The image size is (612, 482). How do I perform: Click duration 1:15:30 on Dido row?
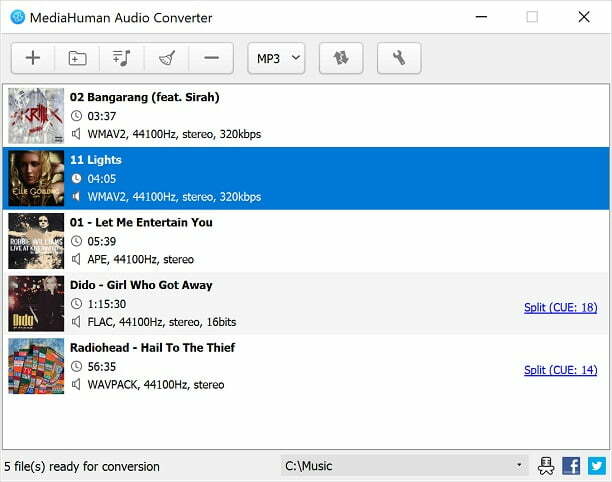pyautogui.click(x=107, y=304)
